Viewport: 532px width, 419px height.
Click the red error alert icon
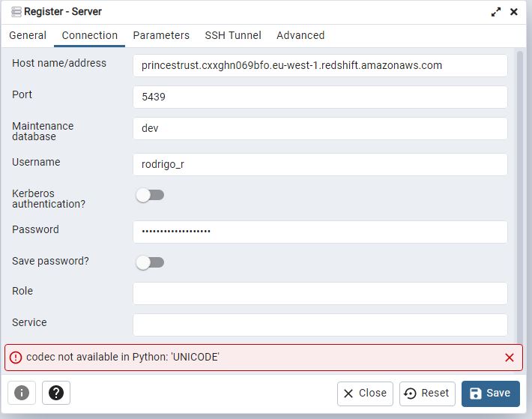tap(16, 358)
